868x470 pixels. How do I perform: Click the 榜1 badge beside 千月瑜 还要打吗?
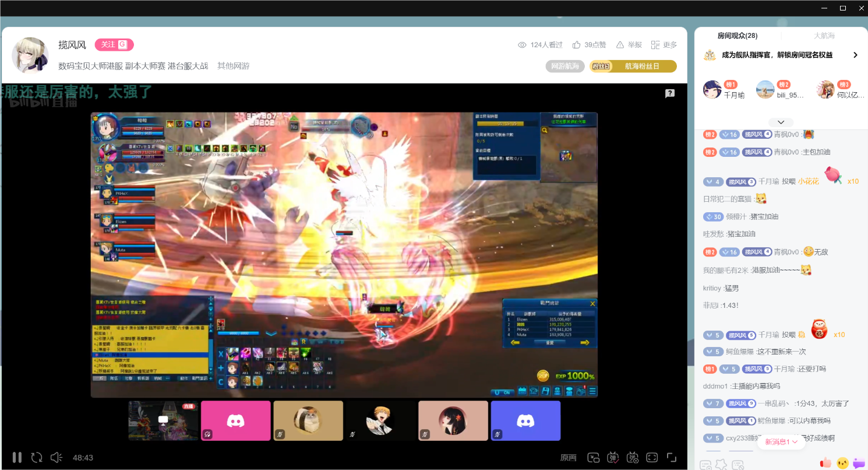click(x=710, y=369)
